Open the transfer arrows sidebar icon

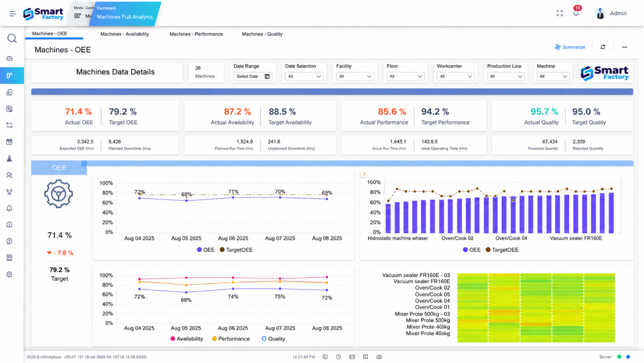(9, 125)
